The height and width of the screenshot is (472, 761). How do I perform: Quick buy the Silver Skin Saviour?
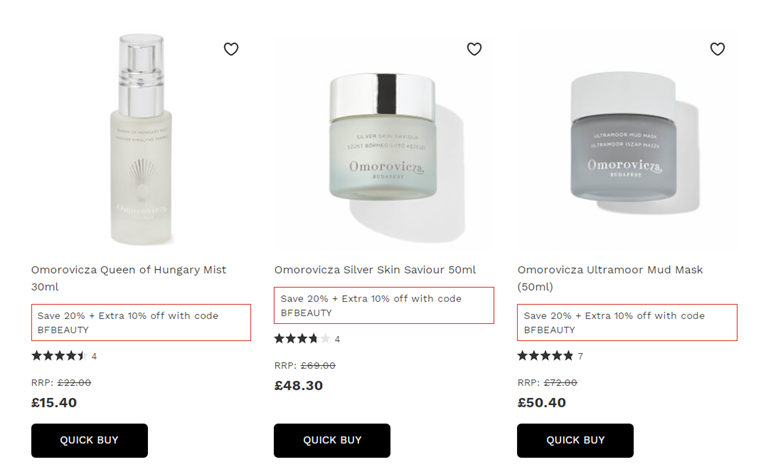pyautogui.click(x=332, y=440)
